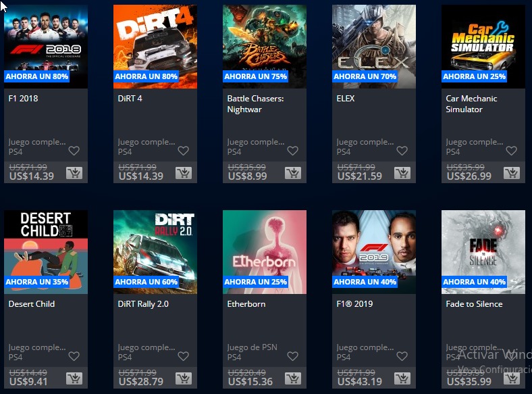
Task: Toggle wishlist heart for F1 2018
Action: 74,151
